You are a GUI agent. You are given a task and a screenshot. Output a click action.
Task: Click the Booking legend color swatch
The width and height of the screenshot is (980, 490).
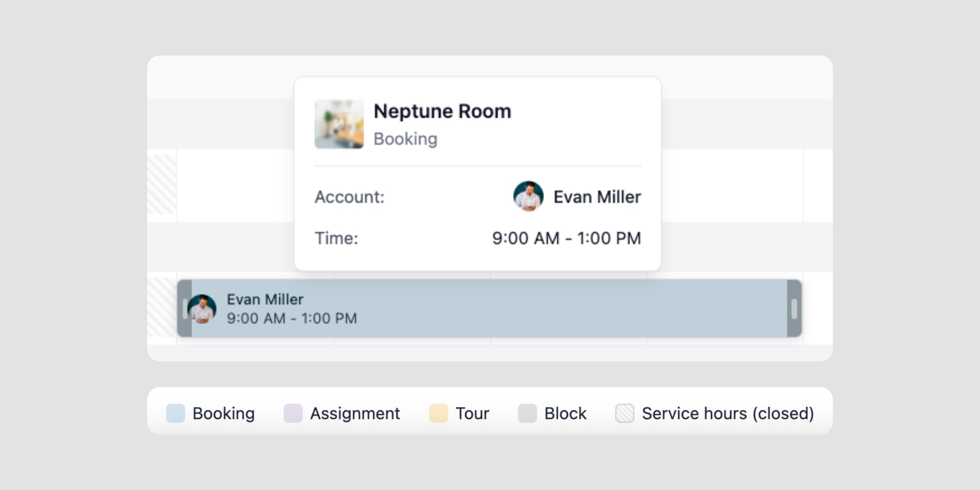176,413
